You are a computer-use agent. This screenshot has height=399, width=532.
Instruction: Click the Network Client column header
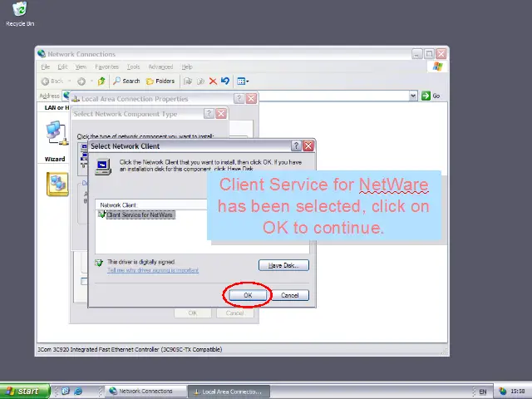click(x=151, y=205)
